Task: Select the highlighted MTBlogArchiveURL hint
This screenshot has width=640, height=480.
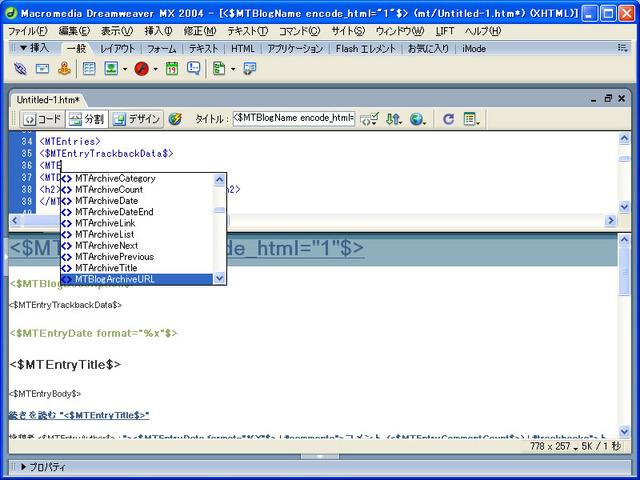Action: 137,279
